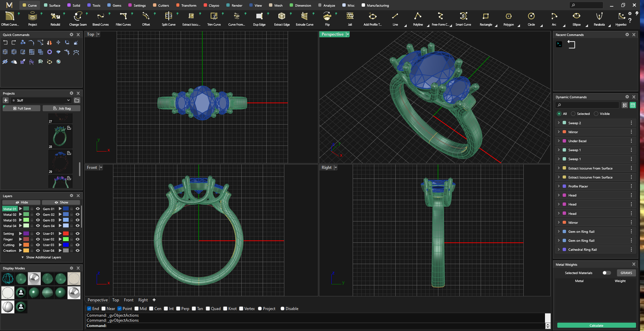
Task: Select the Offset Curve tool
Action: (10, 19)
